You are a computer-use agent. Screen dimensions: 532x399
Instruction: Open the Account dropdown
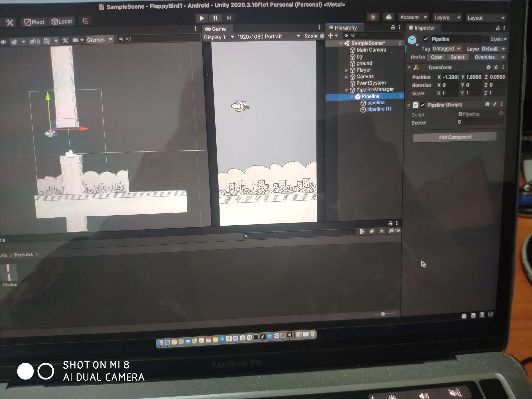click(414, 17)
